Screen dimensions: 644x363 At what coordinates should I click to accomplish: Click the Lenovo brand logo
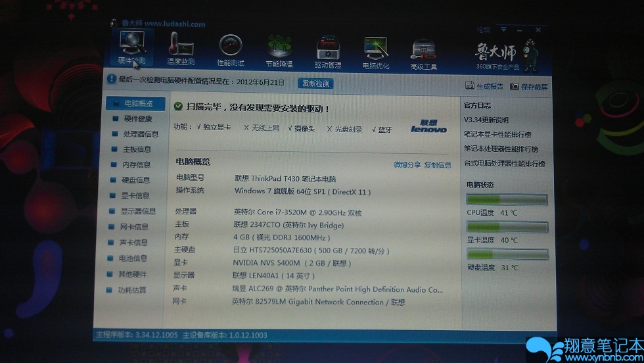click(x=428, y=126)
